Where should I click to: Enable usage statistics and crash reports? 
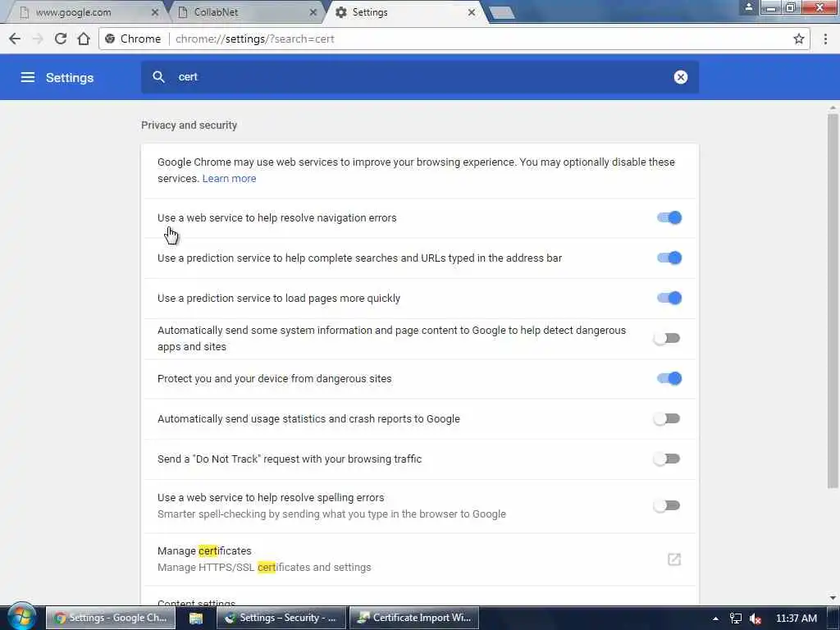667,418
